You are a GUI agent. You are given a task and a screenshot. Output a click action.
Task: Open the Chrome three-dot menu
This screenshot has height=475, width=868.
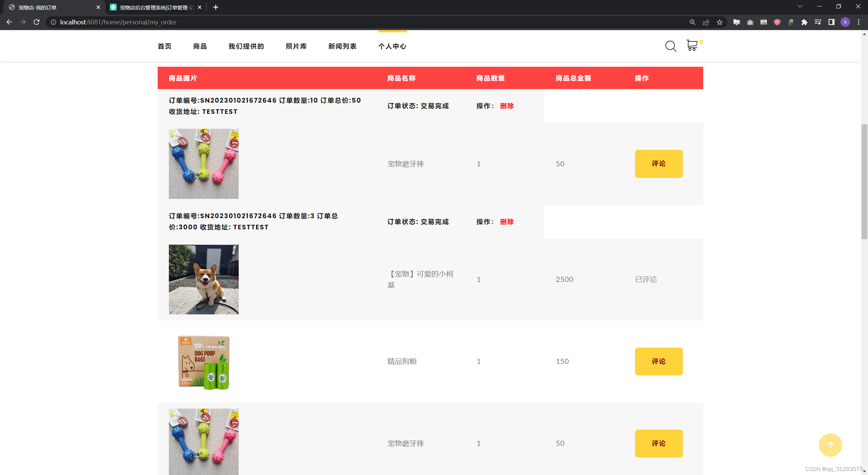click(859, 22)
